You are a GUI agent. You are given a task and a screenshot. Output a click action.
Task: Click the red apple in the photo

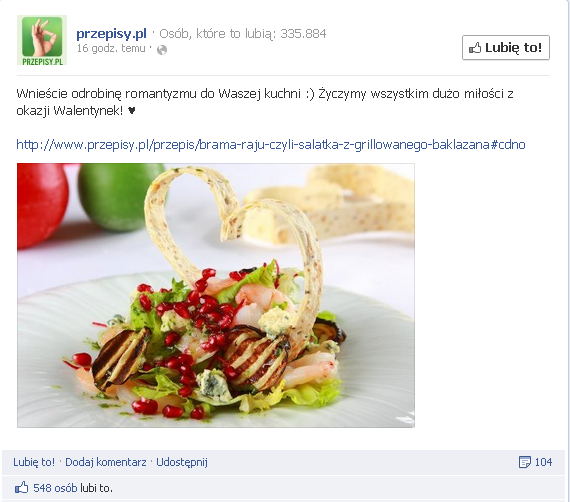tap(42, 206)
